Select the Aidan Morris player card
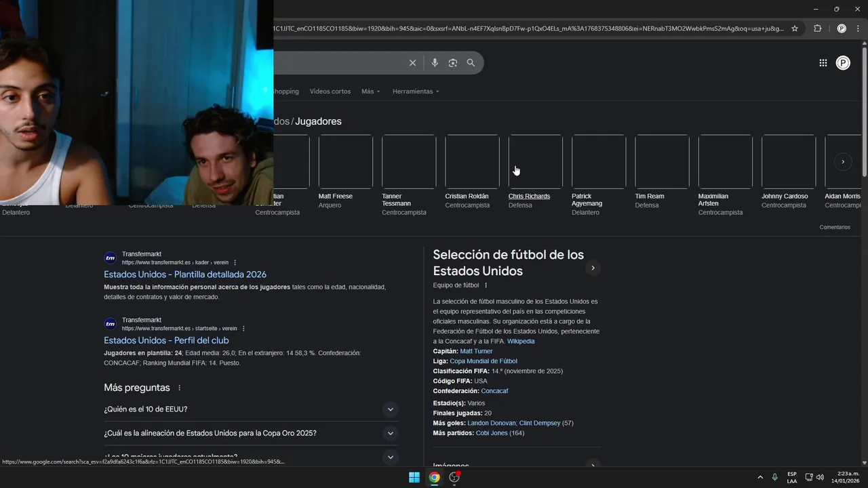This screenshot has width=868, height=488. (x=843, y=172)
